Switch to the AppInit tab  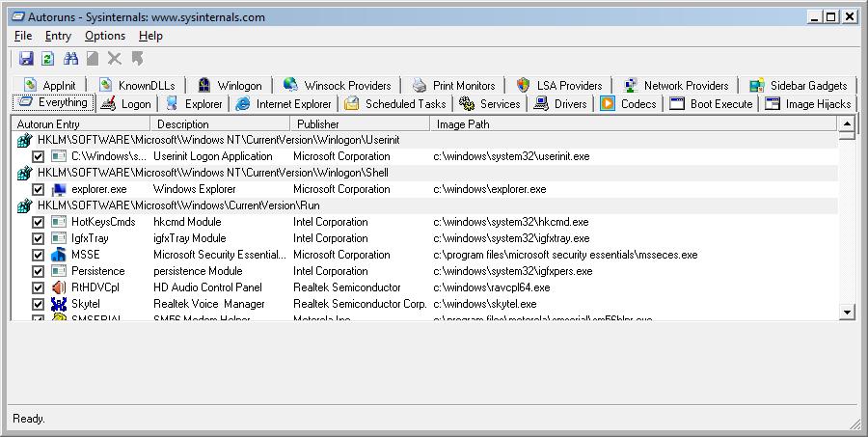click(x=49, y=85)
